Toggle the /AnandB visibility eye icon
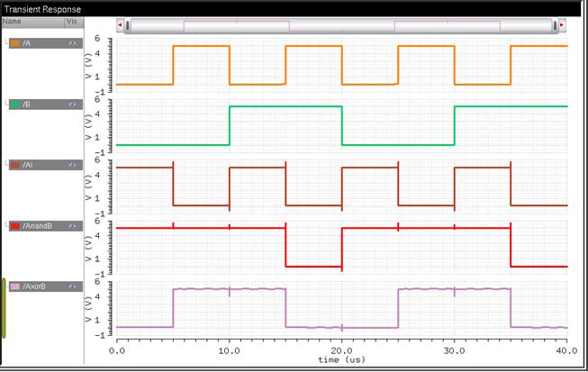This screenshot has height=372, width=588. (72, 226)
